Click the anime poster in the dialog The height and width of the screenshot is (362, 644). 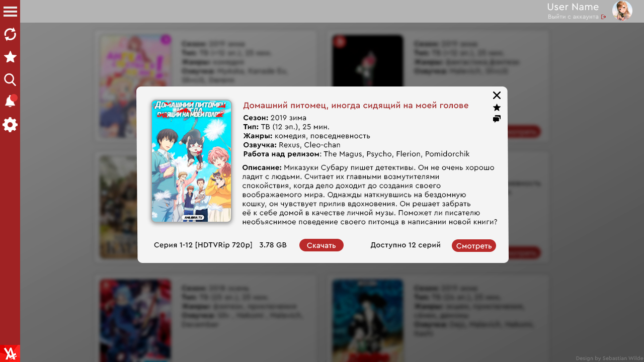pyautogui.click(x=191, y=161)
